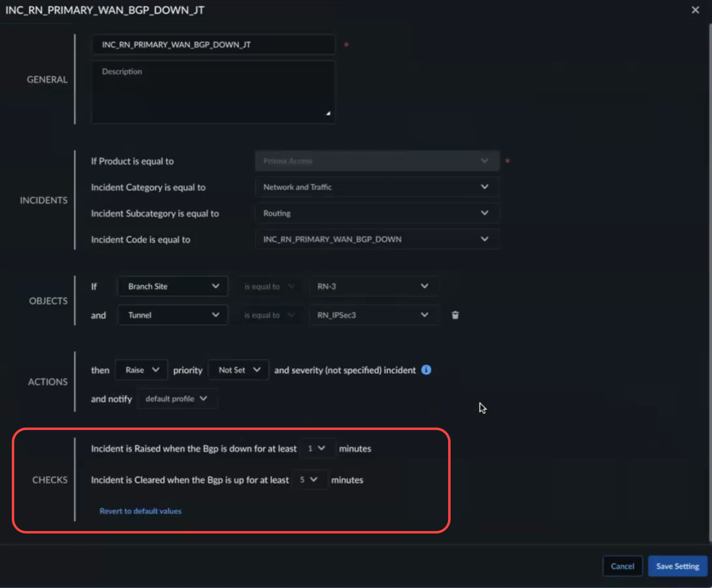Screen dimensions: 712x588
Task: Click Revert to default values link
Action: (x=140, y=511)
